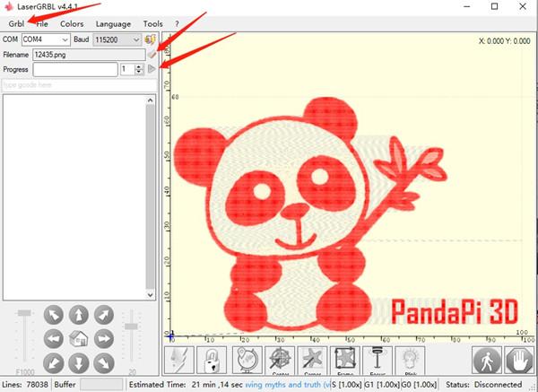Click the Status: Disconnected label
Viewport: 538px width, 392px height.
(x=484, y=385)
